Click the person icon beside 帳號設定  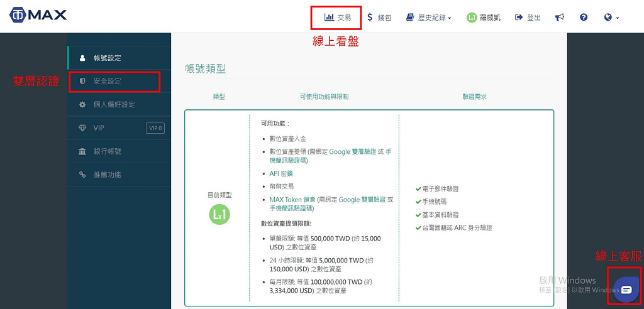point(82,58)
